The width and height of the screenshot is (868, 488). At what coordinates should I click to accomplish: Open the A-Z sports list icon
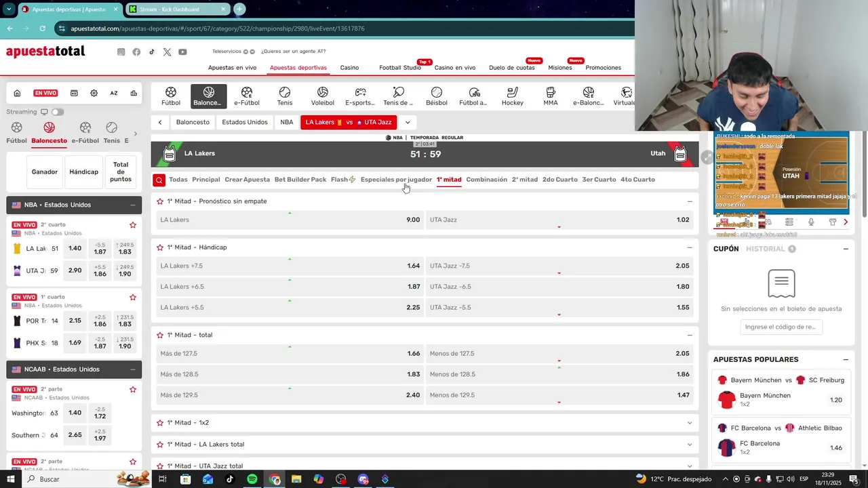coord(114,94)
